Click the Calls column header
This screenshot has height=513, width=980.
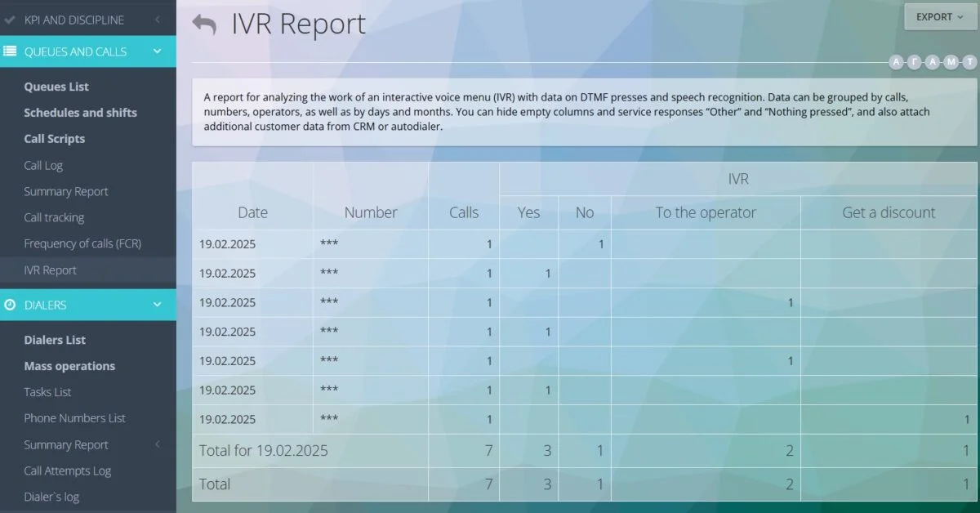(464, 212)
